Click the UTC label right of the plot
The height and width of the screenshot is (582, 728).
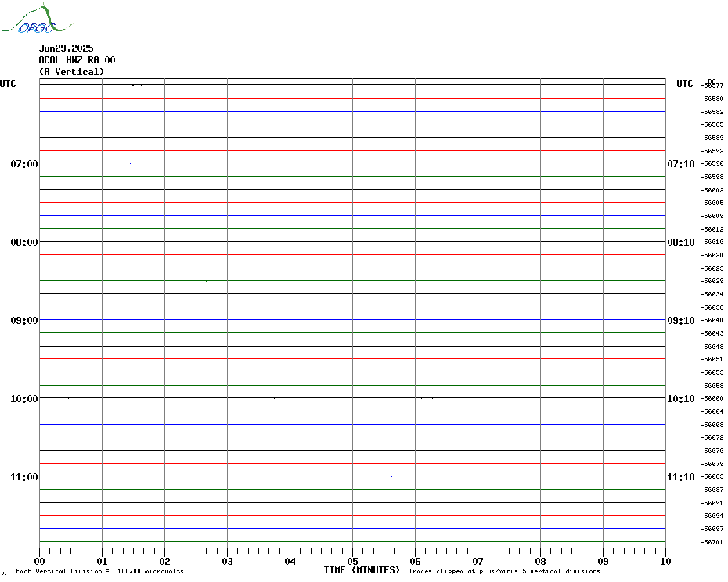684,84
